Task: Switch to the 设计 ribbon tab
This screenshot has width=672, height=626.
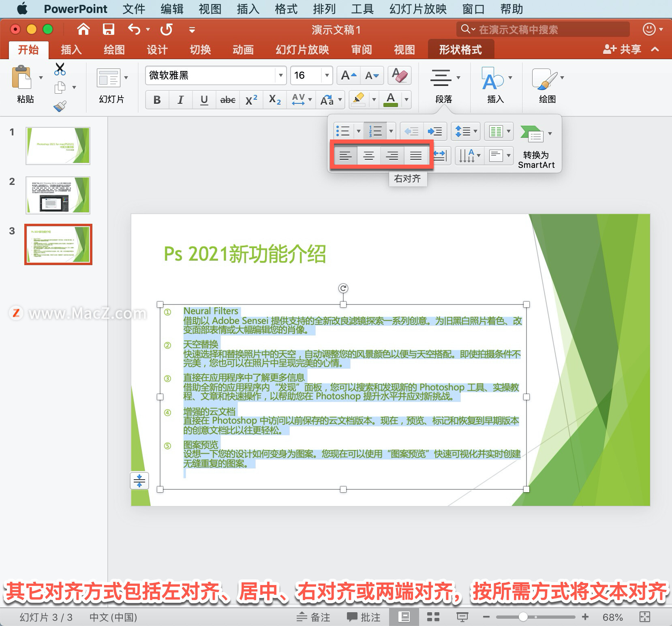Action: pos(157,50)
